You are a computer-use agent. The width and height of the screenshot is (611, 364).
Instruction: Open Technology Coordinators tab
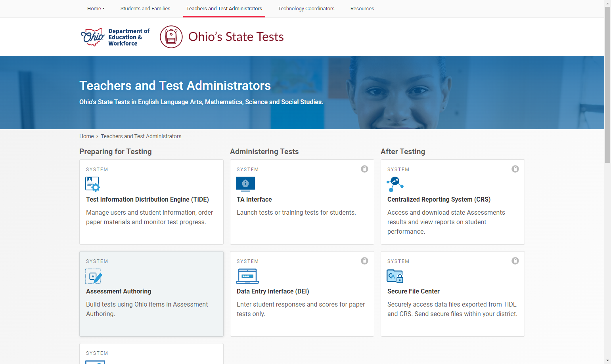(306, 9)
